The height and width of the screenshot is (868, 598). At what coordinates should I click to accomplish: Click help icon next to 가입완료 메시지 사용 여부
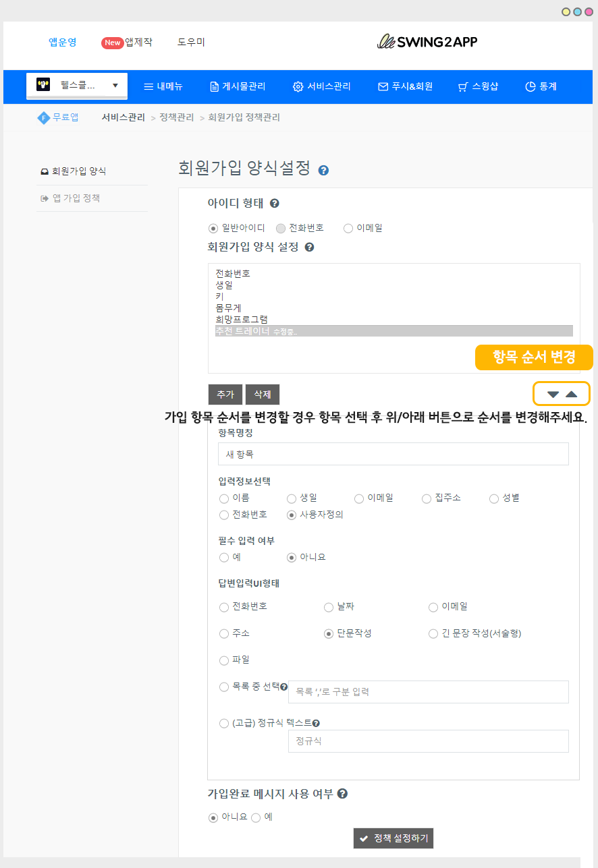pyautogui.click(x=342, y=794)
